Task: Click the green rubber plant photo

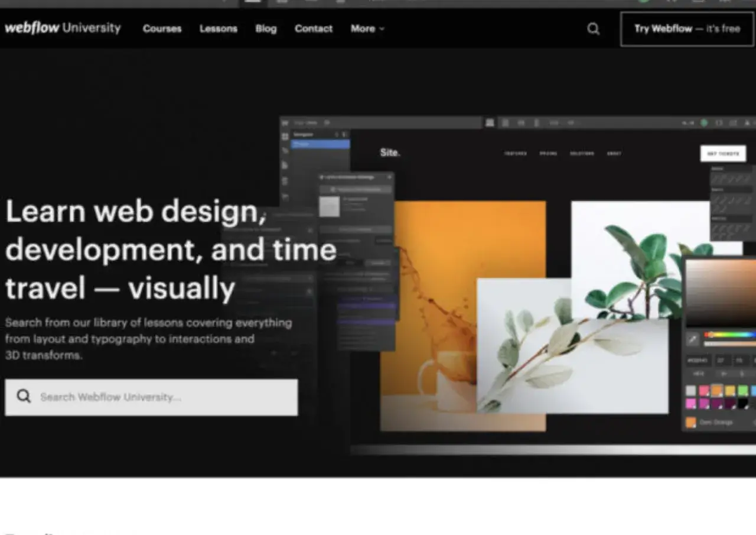Action: point(641,260)
